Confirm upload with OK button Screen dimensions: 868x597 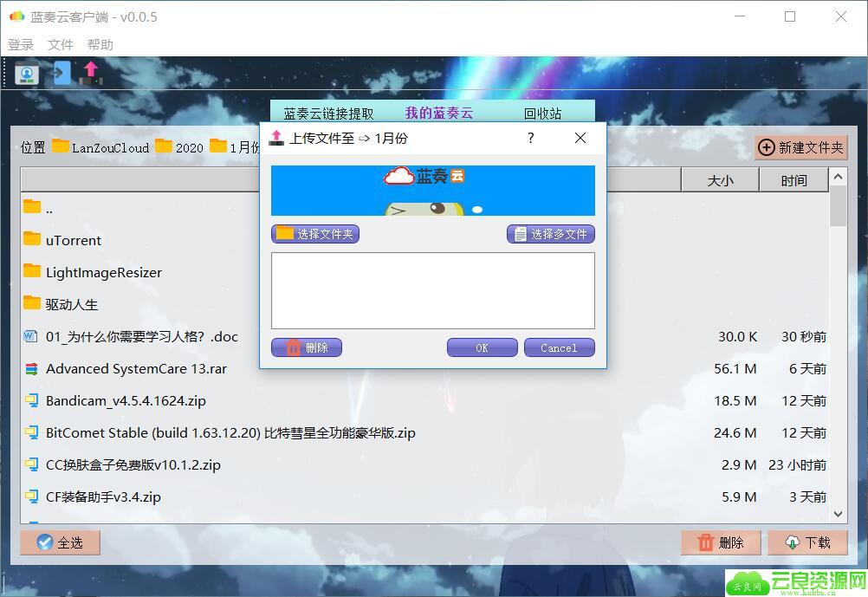[483, 347]
